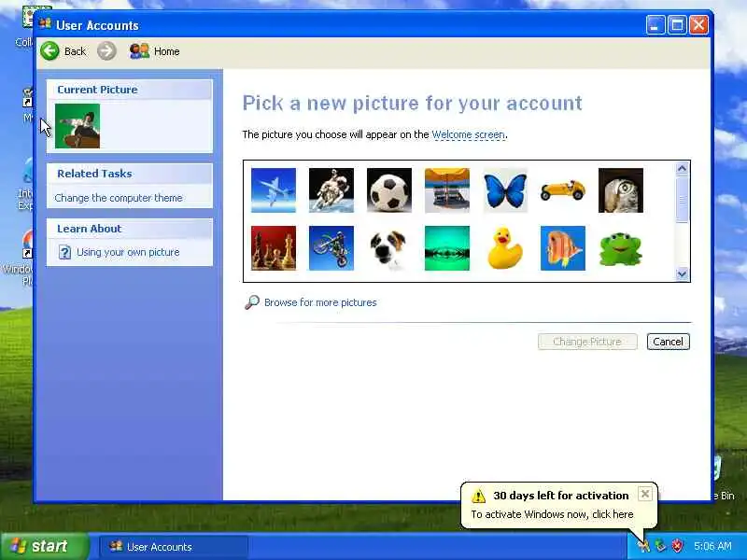Select the chess pieces picture
The height and width of the screenshot is (560, 747).
click(274, 248)
